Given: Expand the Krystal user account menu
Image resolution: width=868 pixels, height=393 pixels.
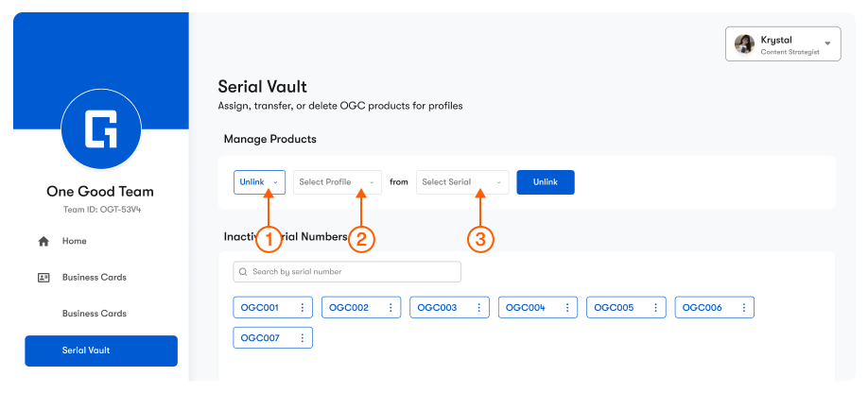Looking at the screenshot, I should [x=782, y=44].
